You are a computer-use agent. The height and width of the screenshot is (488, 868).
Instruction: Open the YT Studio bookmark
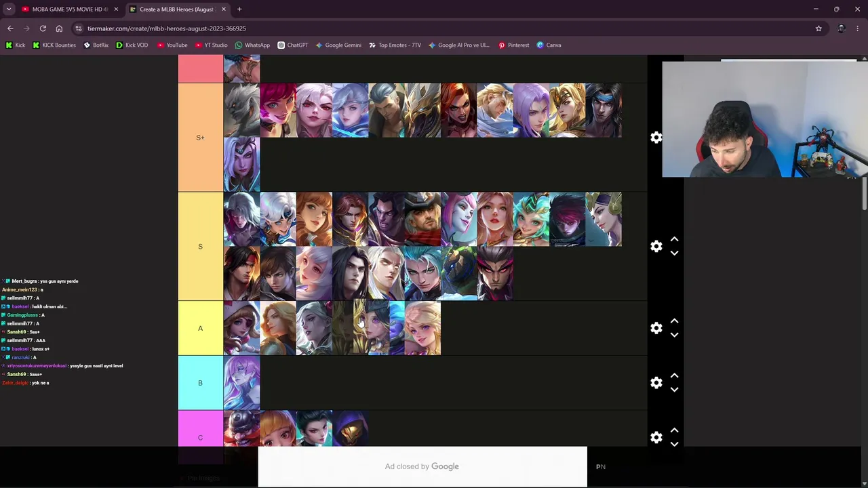click(211, 45)
